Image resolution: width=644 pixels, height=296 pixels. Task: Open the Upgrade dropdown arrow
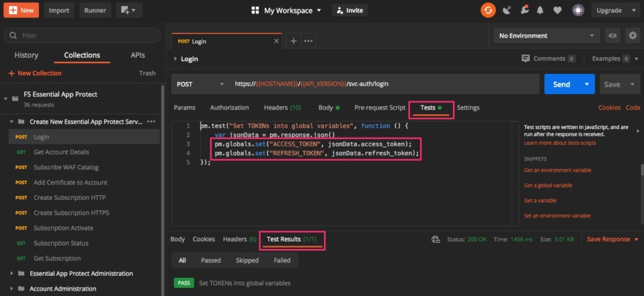point(633,11)
